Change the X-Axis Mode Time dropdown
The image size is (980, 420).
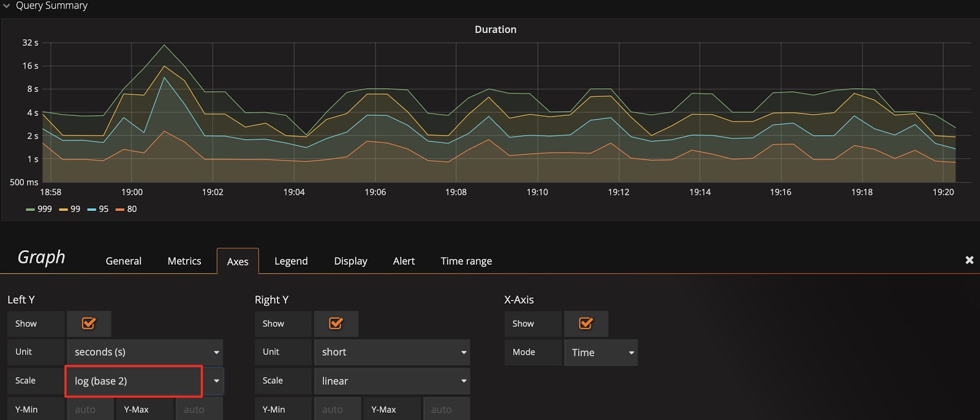pos(601,353)
